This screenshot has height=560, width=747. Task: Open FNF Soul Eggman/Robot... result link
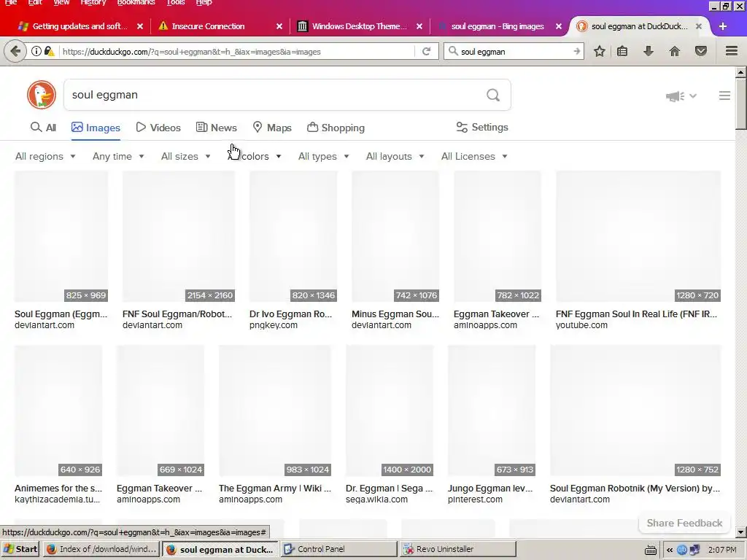point(177,314)
